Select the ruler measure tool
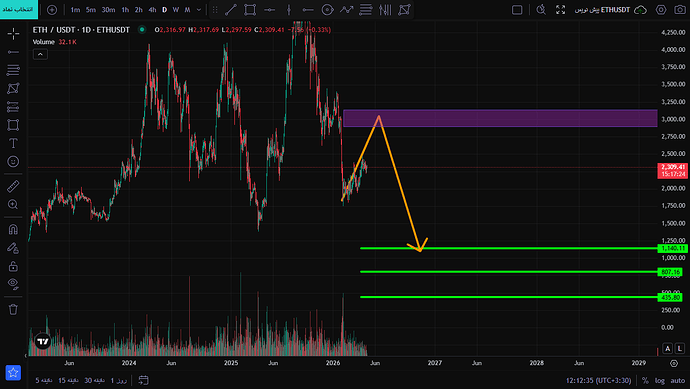 coord(13,186)
